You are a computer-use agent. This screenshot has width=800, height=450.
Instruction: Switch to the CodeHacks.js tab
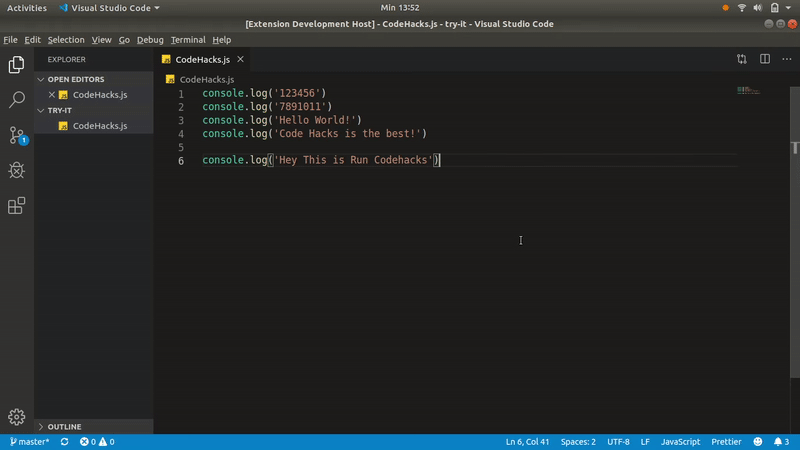coord(203,59)
